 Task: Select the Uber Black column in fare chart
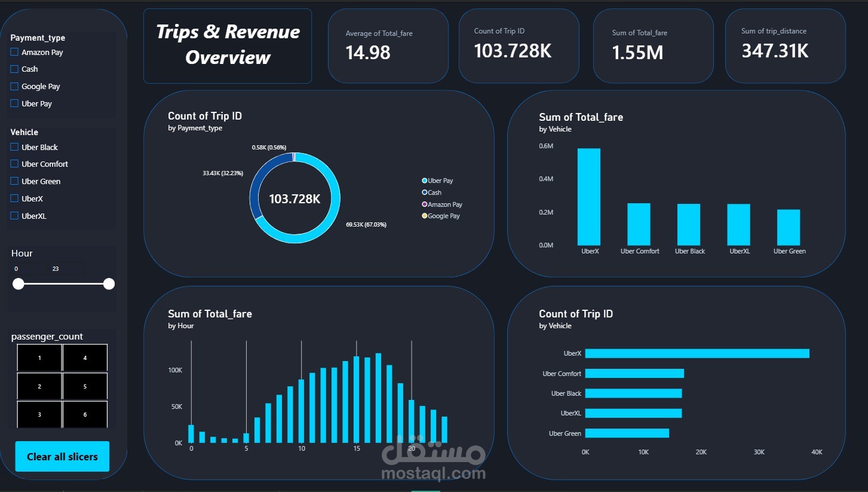689,225
